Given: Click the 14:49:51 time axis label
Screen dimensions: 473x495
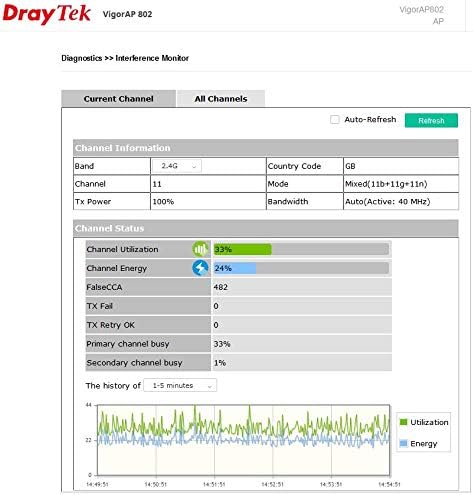Looking at the screenshot, I should click(x=97, y=484).
